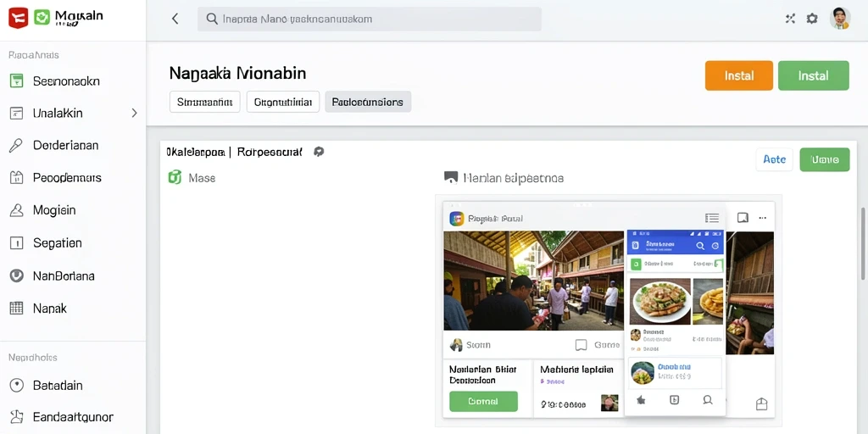Click the green Seenonaokn sidebar icon
This screenshot has height=434, width=868.
17,81
